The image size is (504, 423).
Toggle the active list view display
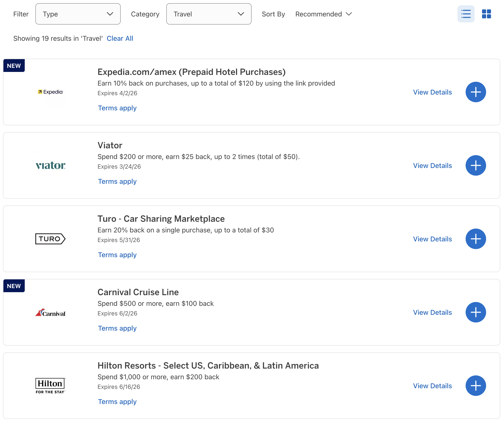coord(466,14)
